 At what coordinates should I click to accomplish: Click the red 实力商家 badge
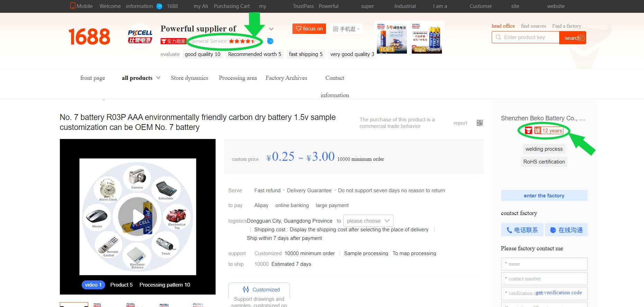pos(173,41)
